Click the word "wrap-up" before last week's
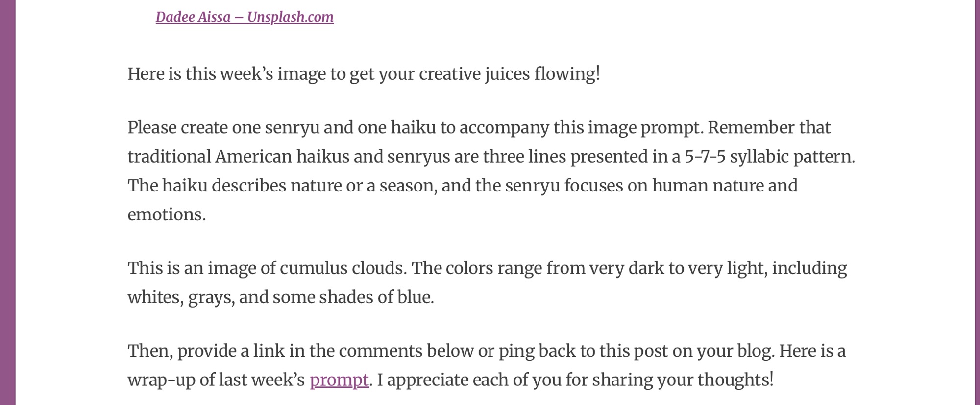The height and width of the screenshot is (405, 980). pyautogui.click(x=161, y=380)
